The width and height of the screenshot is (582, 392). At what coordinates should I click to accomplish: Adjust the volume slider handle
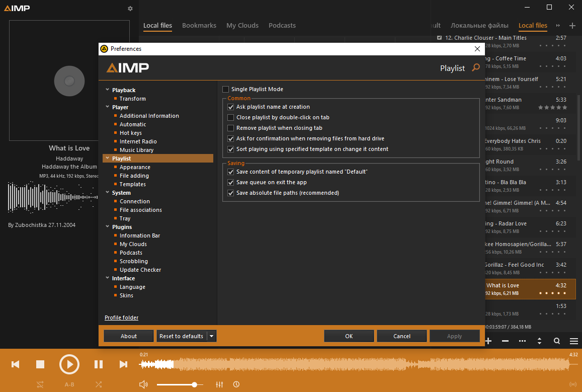194,384
